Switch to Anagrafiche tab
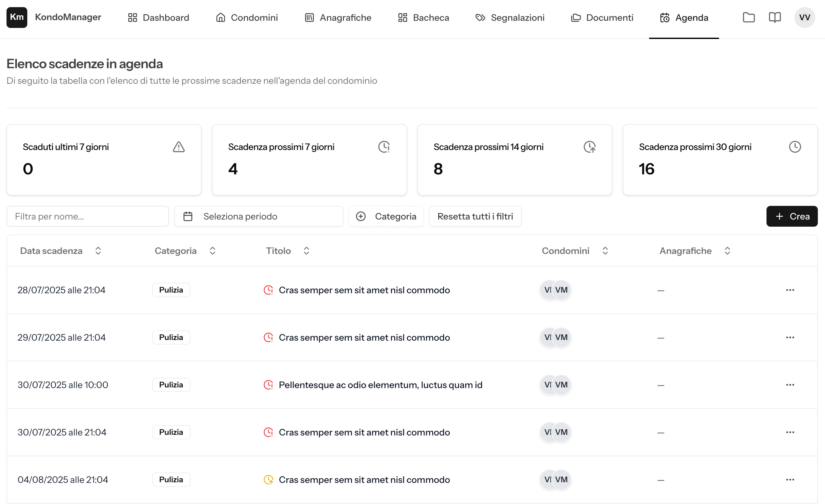The height and width of the screenshot is (504, 825). point(338,18)
